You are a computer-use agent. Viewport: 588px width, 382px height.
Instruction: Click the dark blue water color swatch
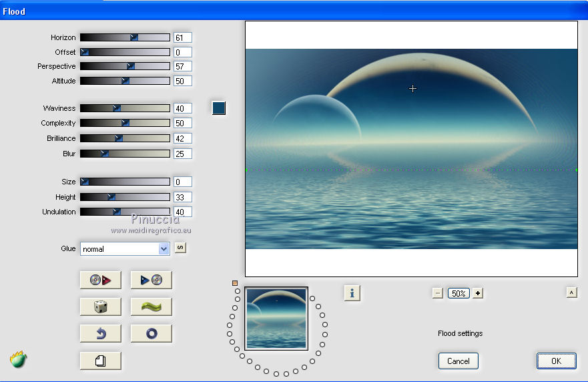pyautogui.click(x=219, y=108)
